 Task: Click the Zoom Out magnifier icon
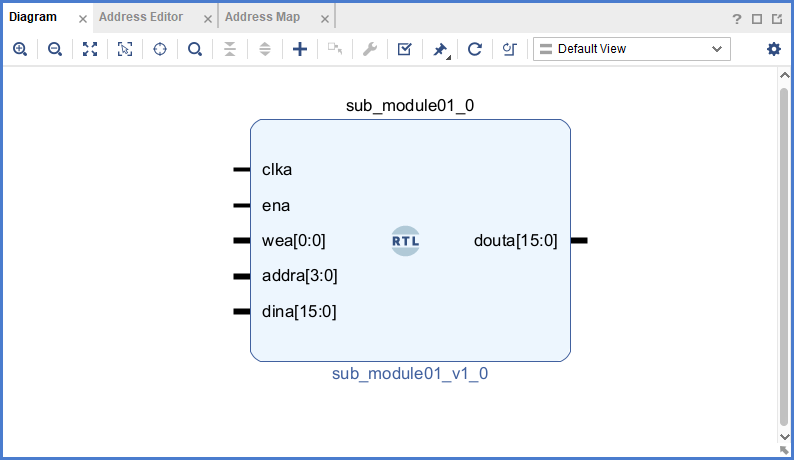(55, 49)
